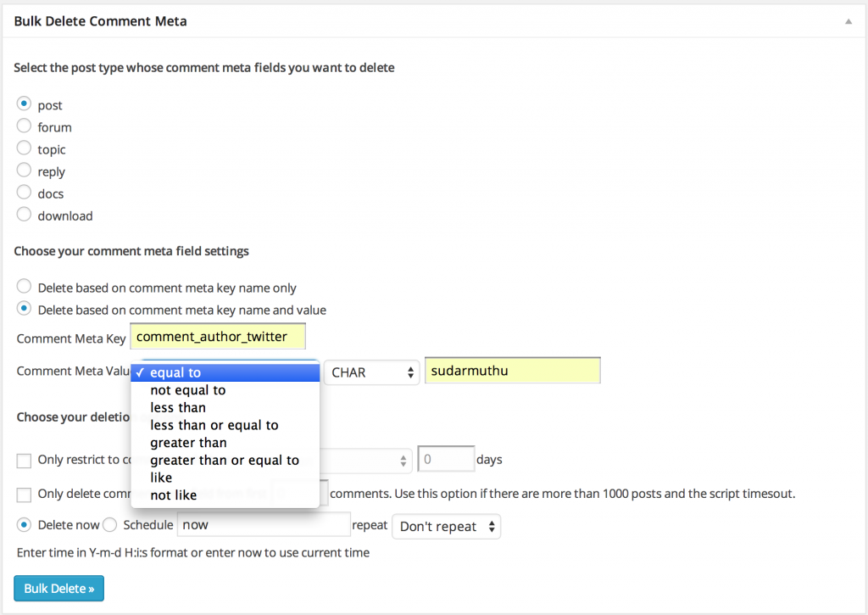The width and height of the screenshot is (868, 615).
Task: Open the 'Don't repeat' schedule dropdown
Action: coord(446,526)
